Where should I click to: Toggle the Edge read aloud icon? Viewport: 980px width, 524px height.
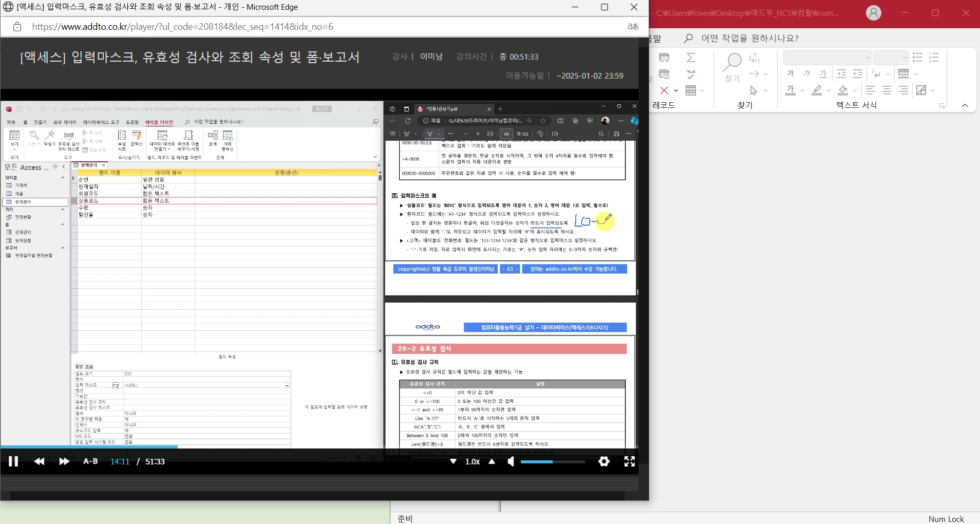coord(633,27)
